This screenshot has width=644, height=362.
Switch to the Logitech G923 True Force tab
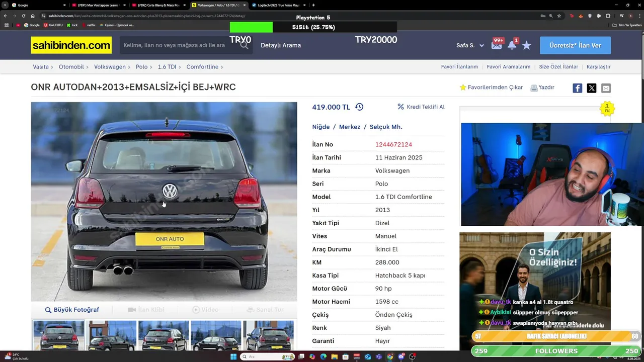pos(278,5)
